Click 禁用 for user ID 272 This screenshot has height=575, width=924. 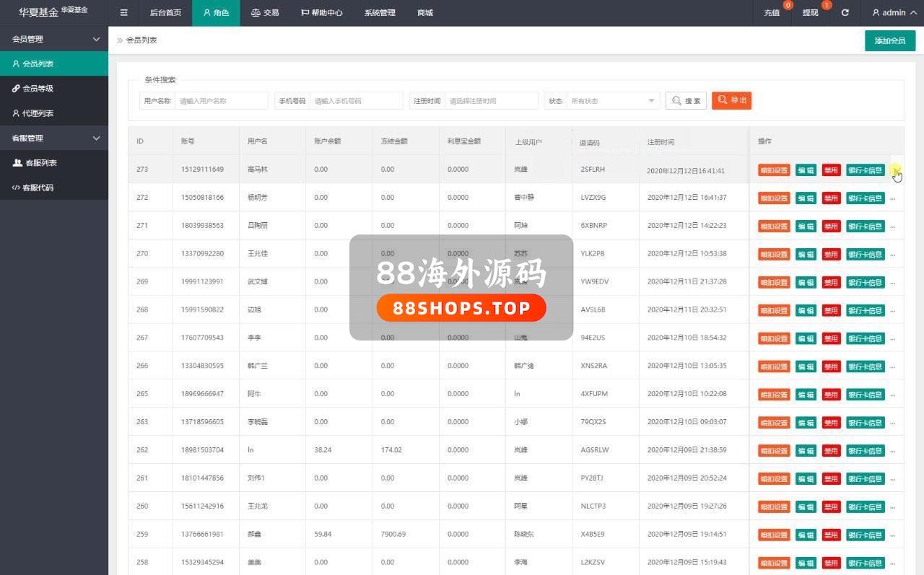coord(831,198)
